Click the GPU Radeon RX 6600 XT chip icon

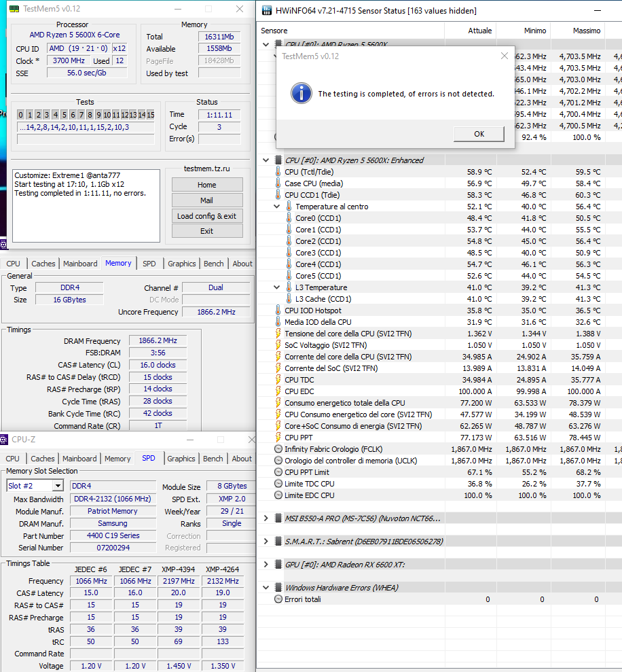pos(278,565)
